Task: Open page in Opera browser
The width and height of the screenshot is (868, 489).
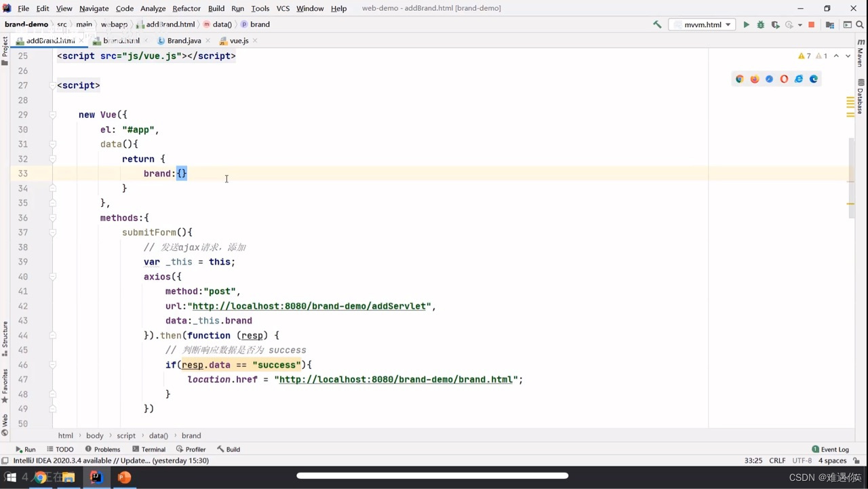Action: (784, 79)
